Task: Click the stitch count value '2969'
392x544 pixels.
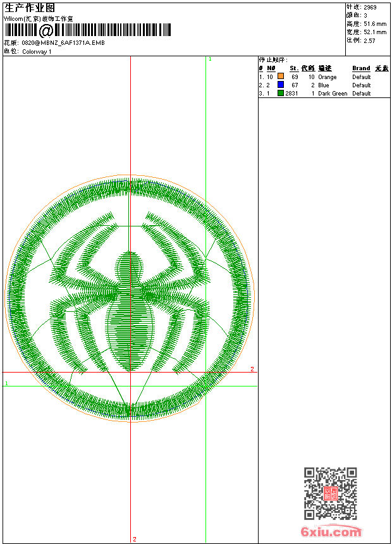Action: 370,7
